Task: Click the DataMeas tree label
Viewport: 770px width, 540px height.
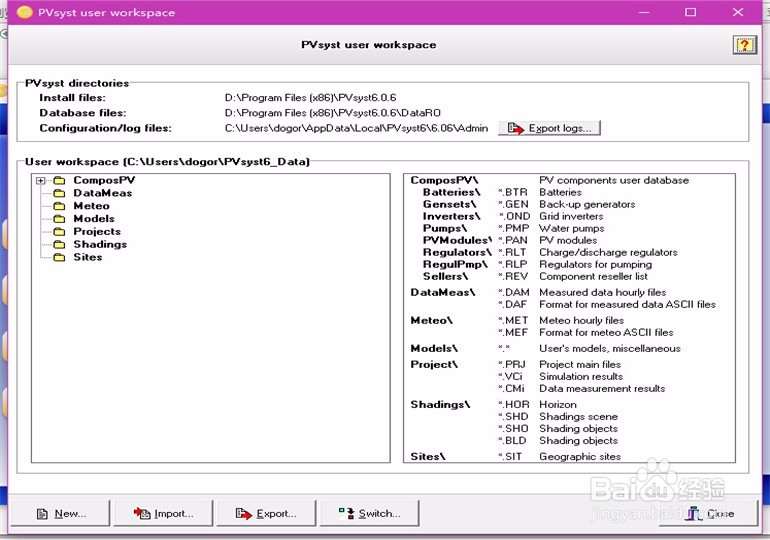Action: click(x=103, y=193)
